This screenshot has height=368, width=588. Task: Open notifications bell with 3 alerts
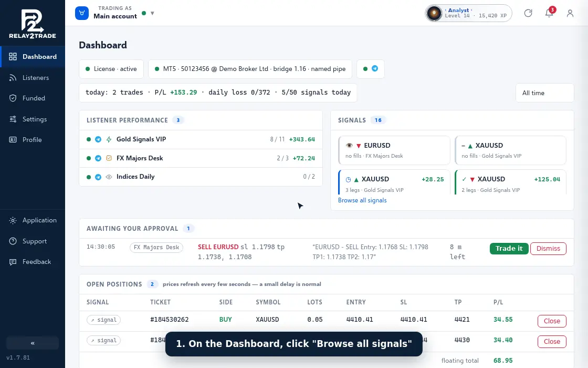pos(549,13)
